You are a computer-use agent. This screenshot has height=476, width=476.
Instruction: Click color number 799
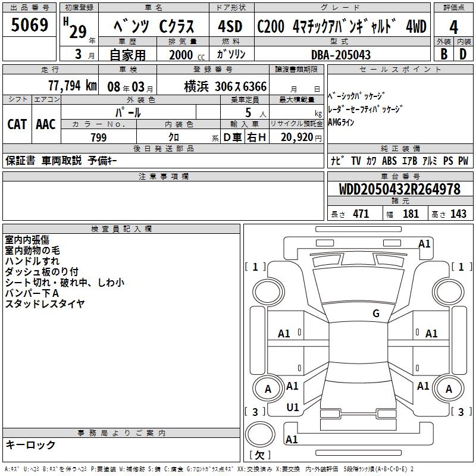pos(99,137)
